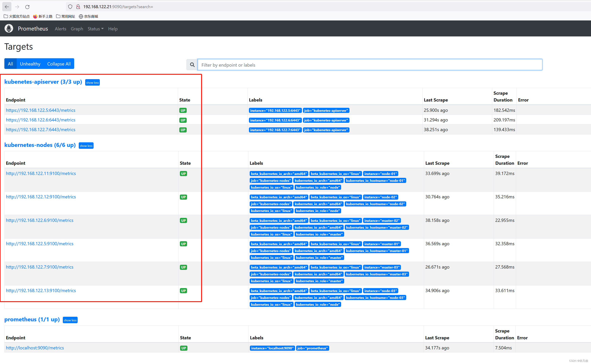This screenshot has width=591, height=364.
Task: Focus the Filter by endpoint or labels field
Action: pos(370,65)
